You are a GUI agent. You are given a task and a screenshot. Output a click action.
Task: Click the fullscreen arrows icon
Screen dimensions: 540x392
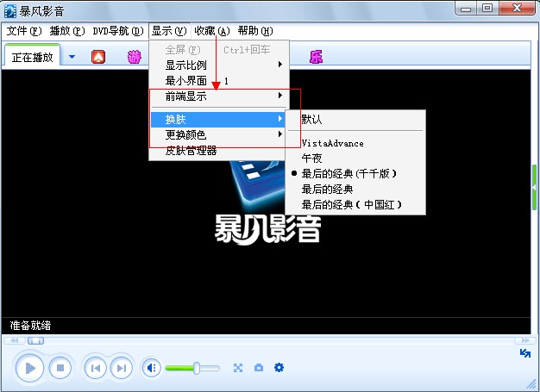238,368
